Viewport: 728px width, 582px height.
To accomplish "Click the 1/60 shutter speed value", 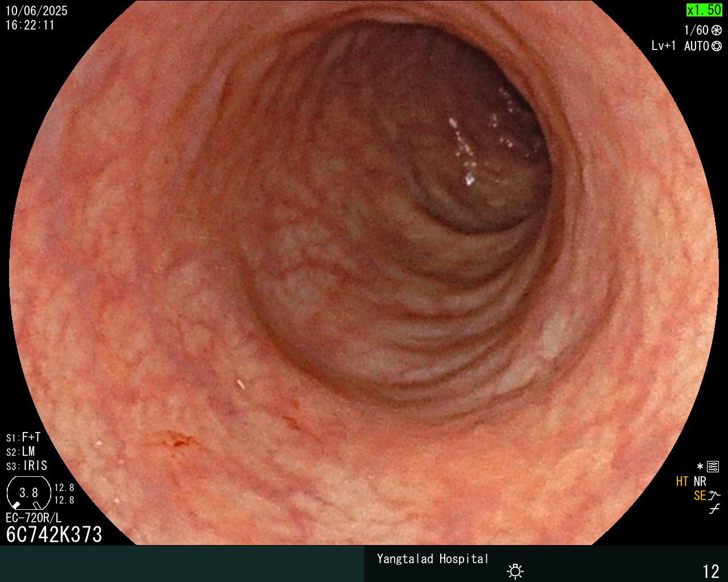I will coord(696,30).
